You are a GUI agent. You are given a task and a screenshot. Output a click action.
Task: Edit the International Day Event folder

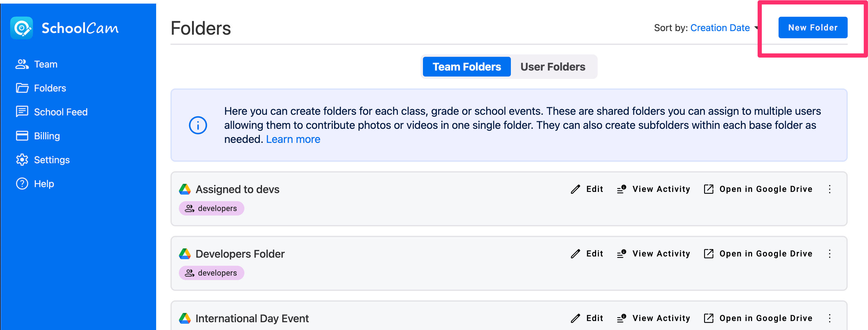coord(587,319)
